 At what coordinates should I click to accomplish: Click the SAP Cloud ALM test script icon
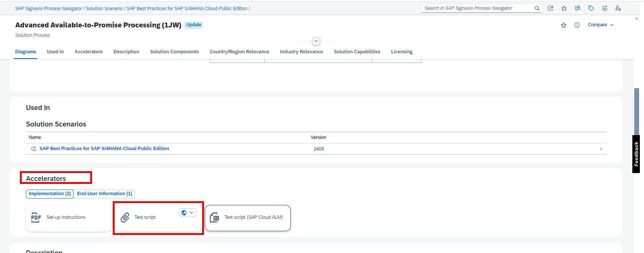pyautogui.click(x=215, y=217)
